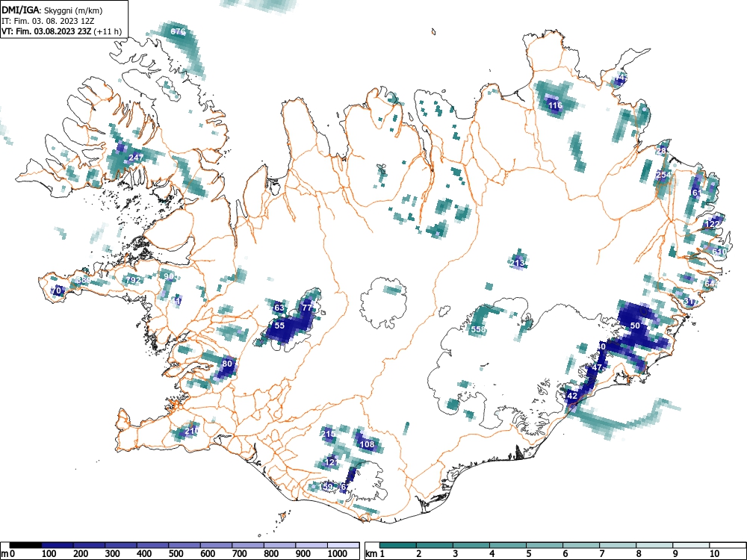Click the 'm' unit label on the legend

pyautogui.click(x=4, y=554)
